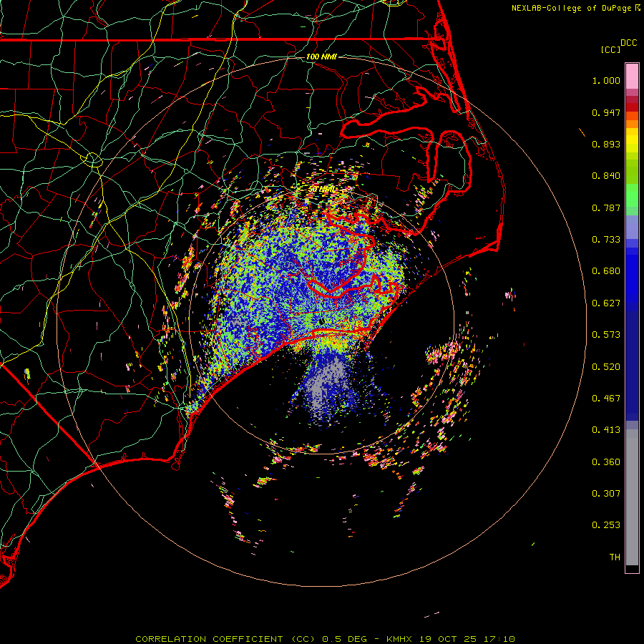The image size is (644, 644).
Task: Click the 50 NMI range ring label
Action: point(321,190)
